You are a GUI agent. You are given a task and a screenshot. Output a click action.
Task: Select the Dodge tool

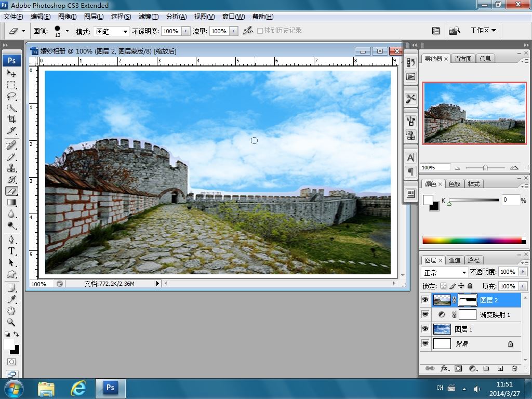pyautogui.click(x=11, y=225)
